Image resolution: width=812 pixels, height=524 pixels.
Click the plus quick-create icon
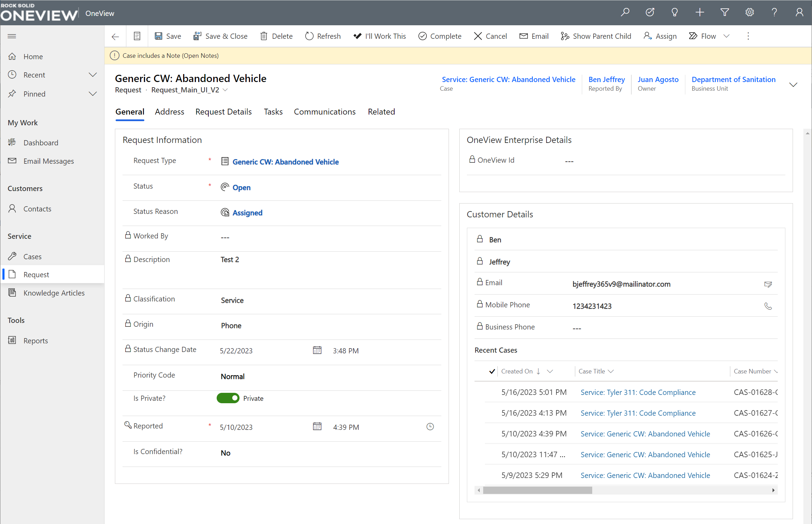(700, 12)
